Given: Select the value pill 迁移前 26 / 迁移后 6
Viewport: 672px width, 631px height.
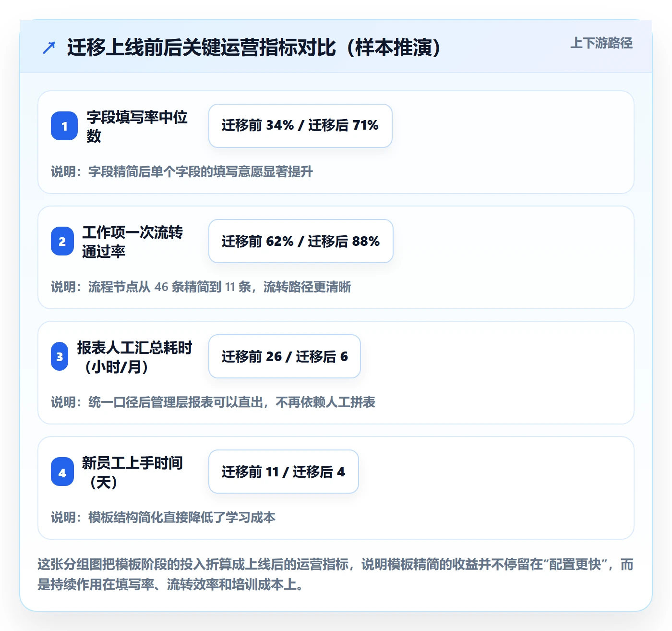Looking at the screenshot, I should point(285,356).
